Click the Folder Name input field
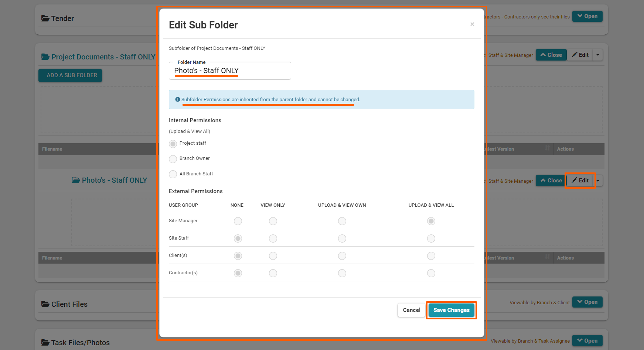644x350 pixels. coord(230,71)
